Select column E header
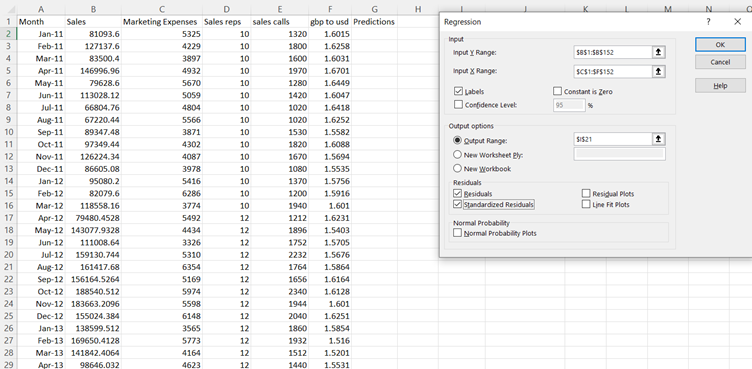This screenshot has height=369, width=752. 280,9
